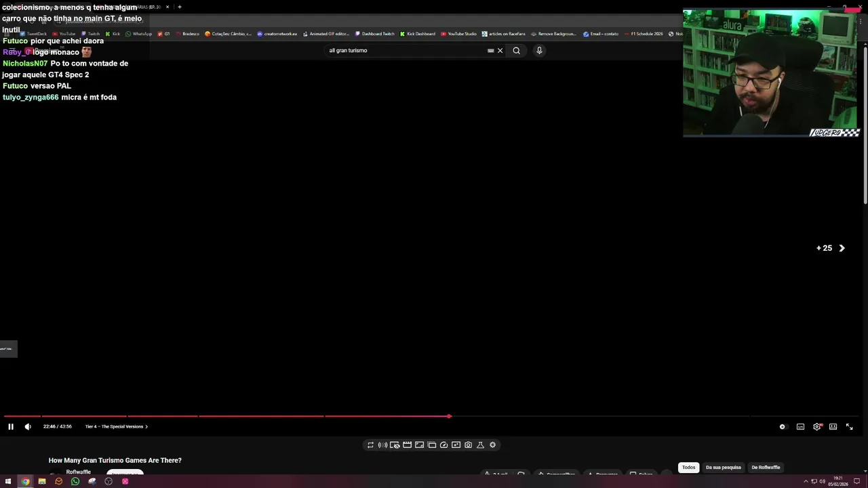Image resolution: width=868 pixels, height=488 pixels.
Task: Open 'Kick Dashboard' bookmark
Action: coord(418,34)
